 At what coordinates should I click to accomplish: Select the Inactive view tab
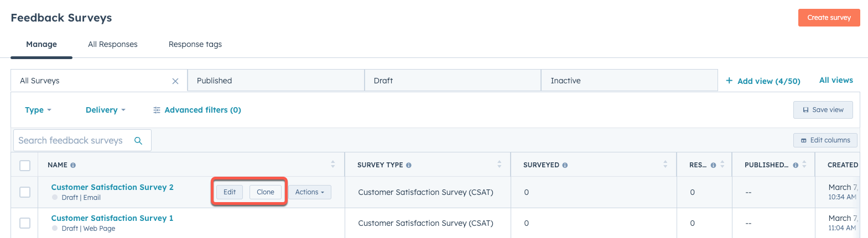pos(630,81)
